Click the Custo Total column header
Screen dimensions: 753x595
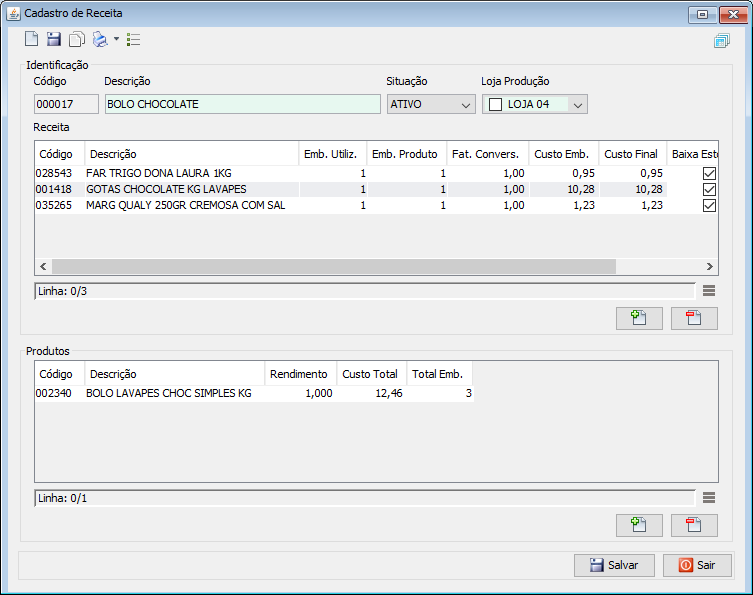372,374
